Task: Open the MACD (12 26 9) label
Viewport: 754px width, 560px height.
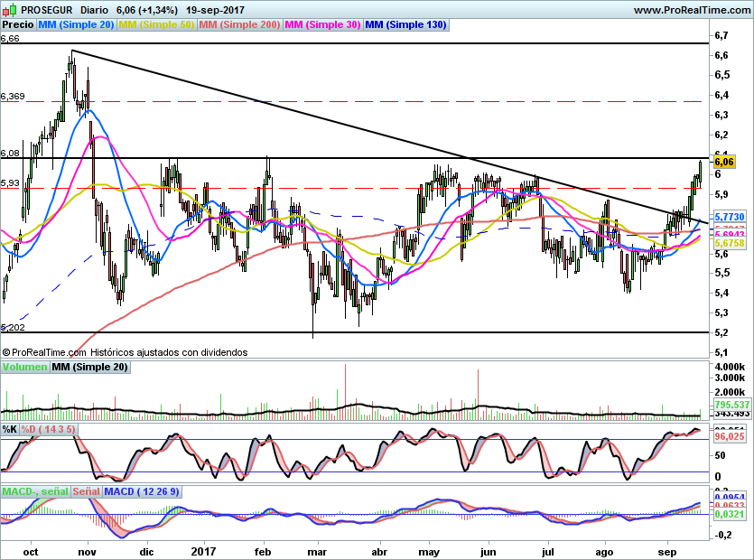Action: [x=142, y=491]
